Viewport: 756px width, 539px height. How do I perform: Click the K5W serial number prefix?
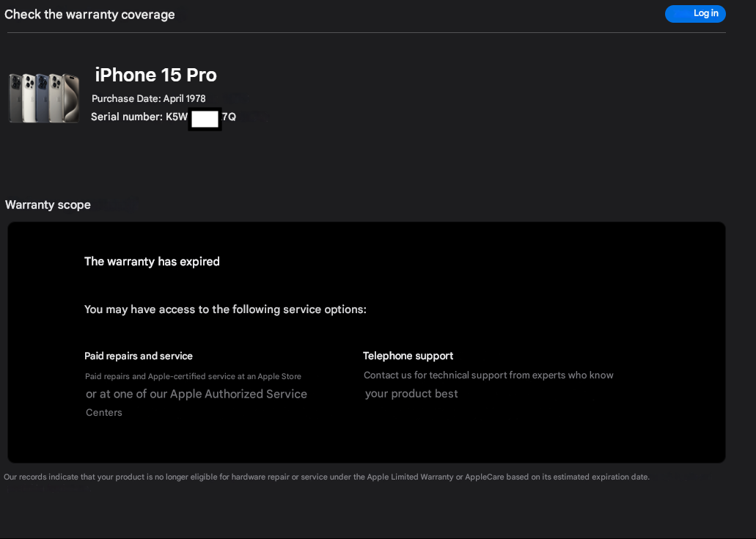point(175,117)
